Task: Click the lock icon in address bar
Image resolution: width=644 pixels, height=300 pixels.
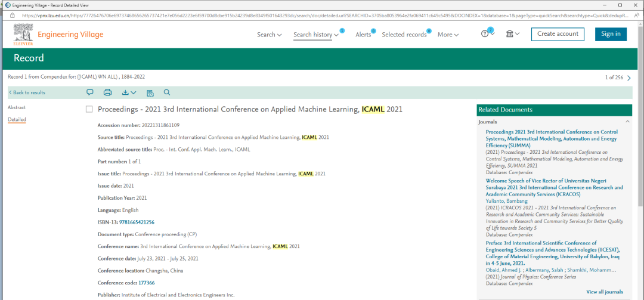Action: tap(13, 15)
